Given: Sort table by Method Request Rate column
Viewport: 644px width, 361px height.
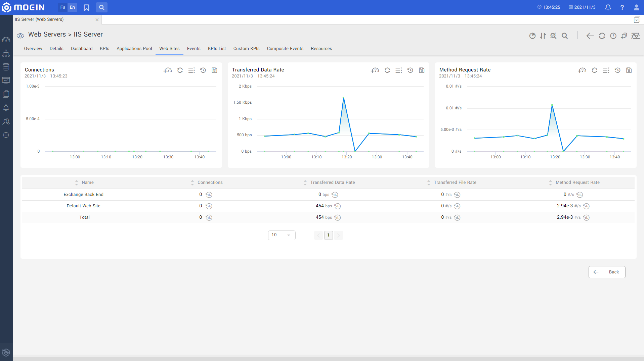Looking at the screenshot, I should [550, 183].
